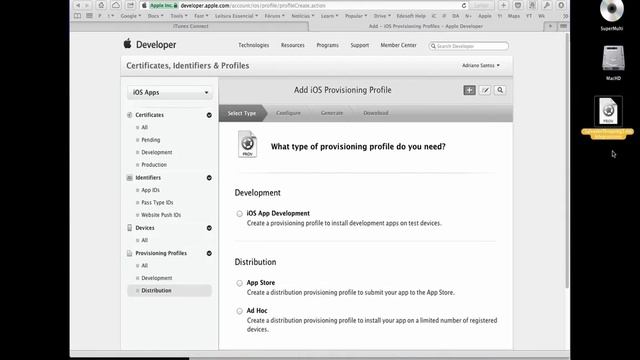Open Website Push IDs in sidebar
The height and width of the screenshot is (360, 640).
pyautogui.click(x=161, y=215)
